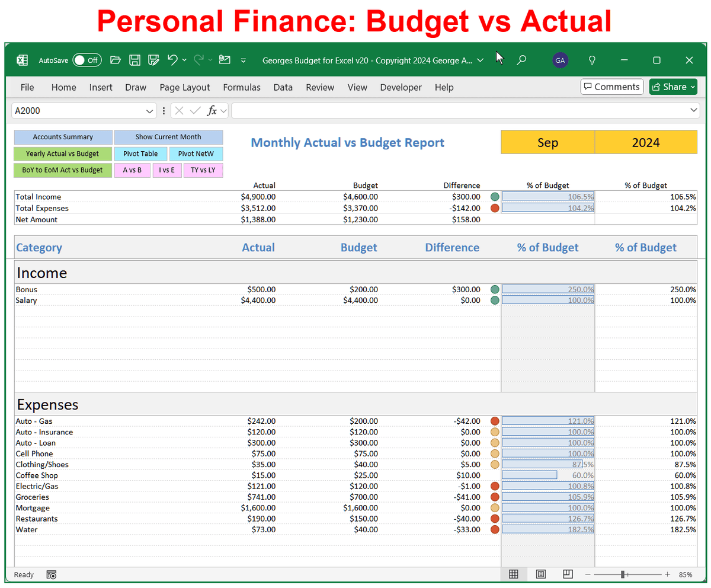Switch to the Home ribbon tab
The width and height of the screenshot is (711, 588).
[63, 87]
